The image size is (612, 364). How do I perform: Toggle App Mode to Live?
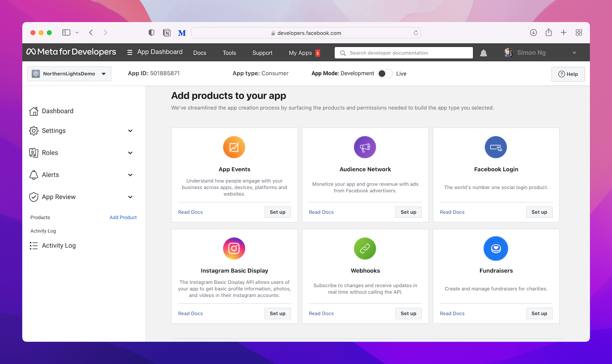point(385,74)
